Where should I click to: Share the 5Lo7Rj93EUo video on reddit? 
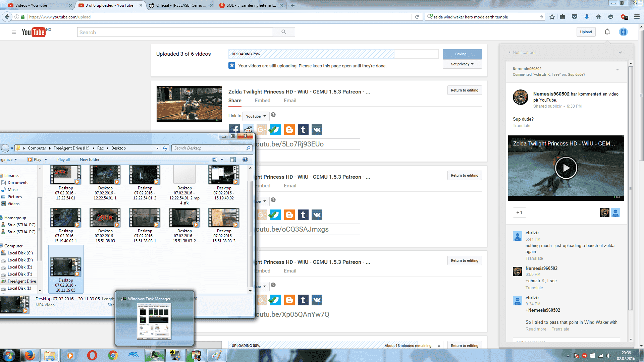[x=248, y=129]
